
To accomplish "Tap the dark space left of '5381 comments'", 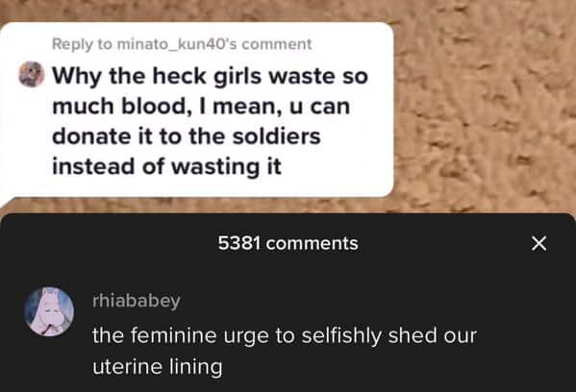I will 111,243.
